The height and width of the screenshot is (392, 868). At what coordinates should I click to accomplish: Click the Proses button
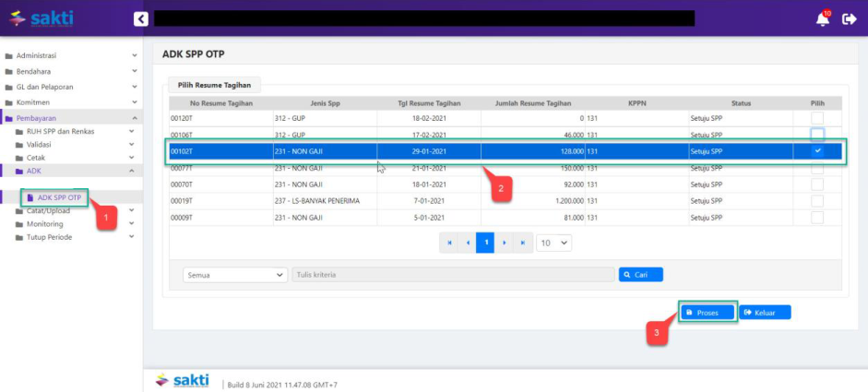coord(707,313)
